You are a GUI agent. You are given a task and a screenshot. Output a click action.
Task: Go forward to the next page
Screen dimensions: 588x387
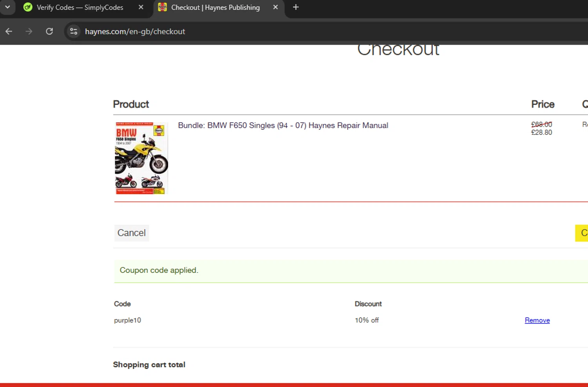coord(29,31)
